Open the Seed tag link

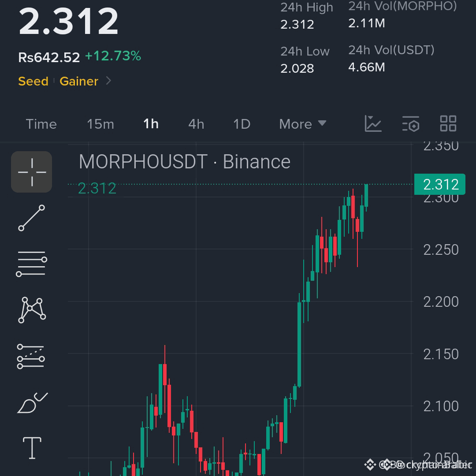(33, 81)
